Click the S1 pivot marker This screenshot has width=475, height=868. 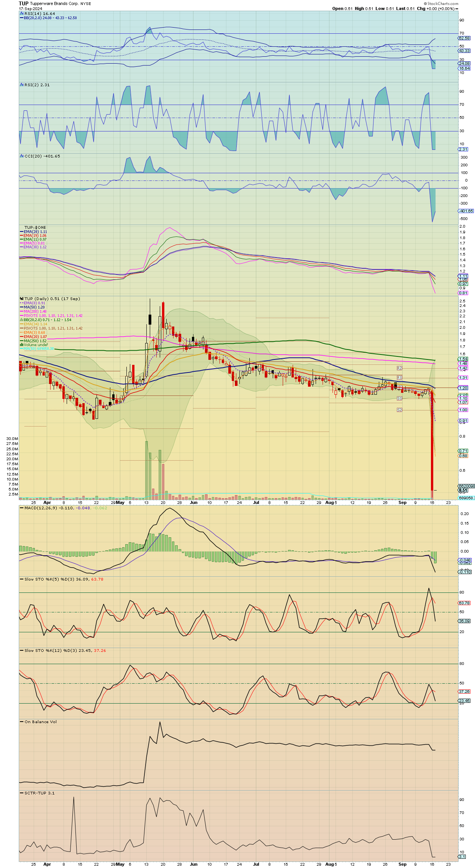[x=400, y=398]
